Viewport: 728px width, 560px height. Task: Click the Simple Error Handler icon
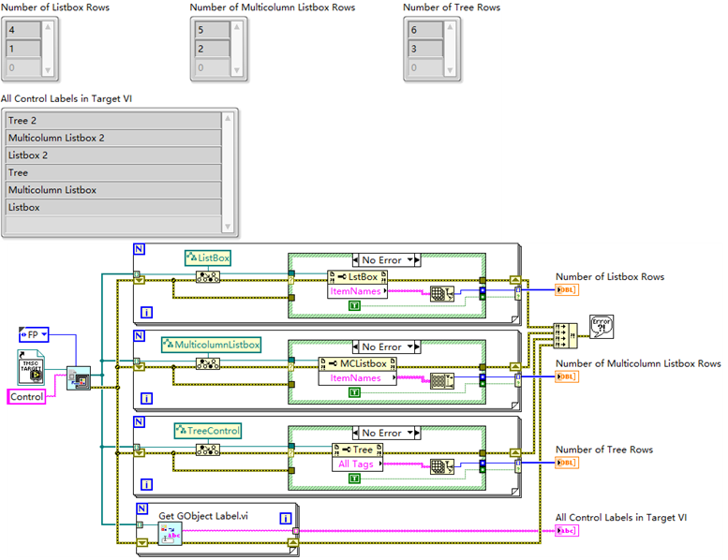[x=601, y=325]
